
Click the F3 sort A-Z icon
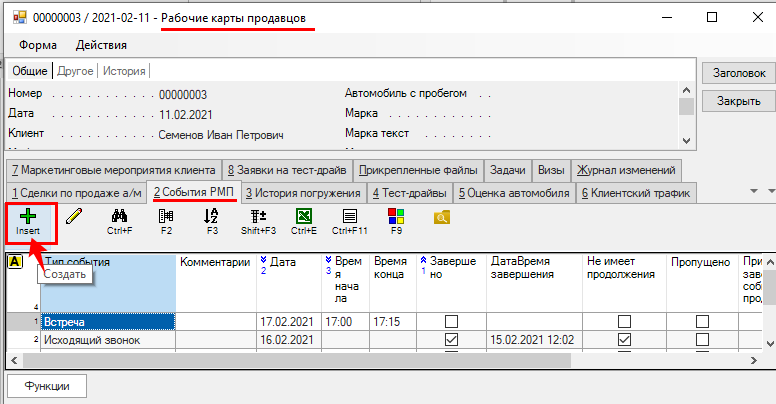pos(211,215)
